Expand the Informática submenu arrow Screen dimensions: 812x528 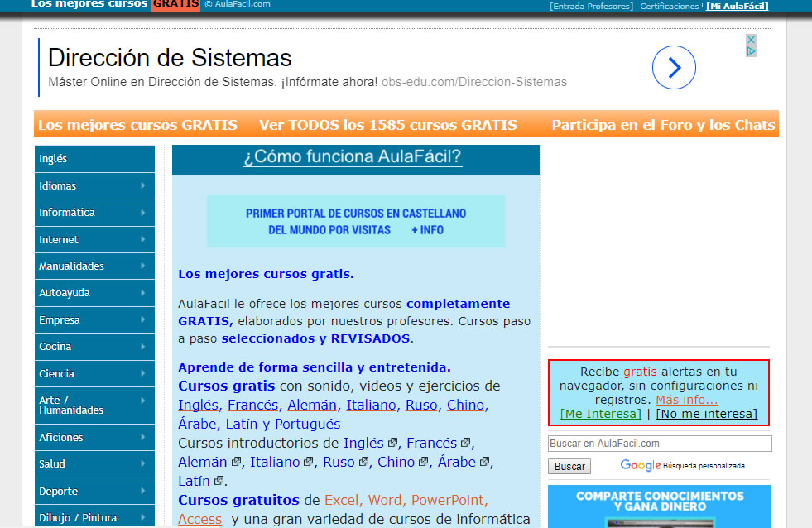click(143, 212)
